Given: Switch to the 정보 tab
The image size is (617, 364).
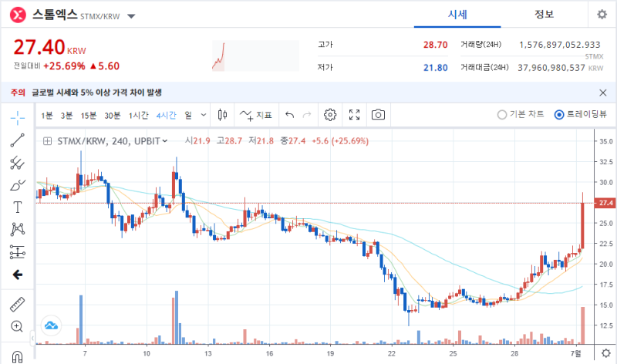Looking at the screenshot, I should pyautogui.click(x=544, y=15).
